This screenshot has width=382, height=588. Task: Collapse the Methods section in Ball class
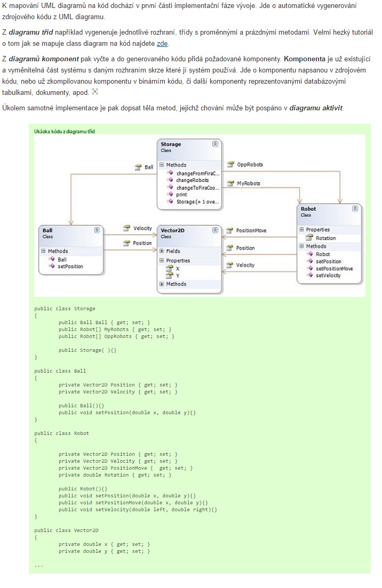tap(43, 251)
